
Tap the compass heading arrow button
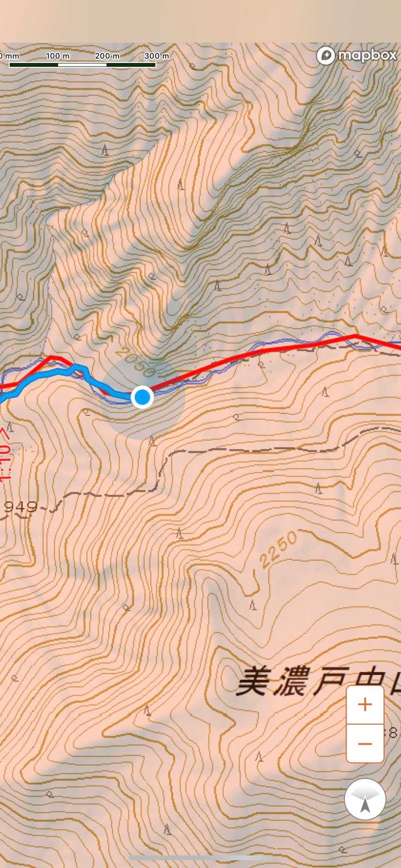coord(365,799)
